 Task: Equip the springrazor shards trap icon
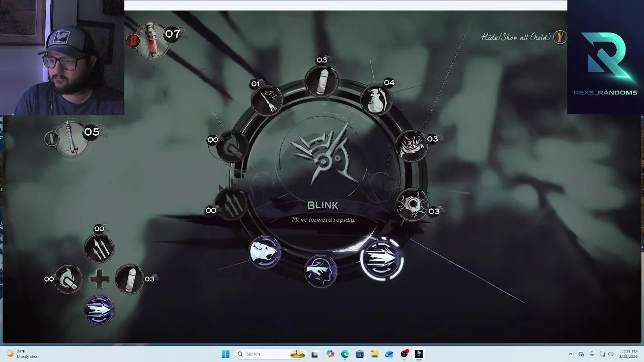[412, 145]
